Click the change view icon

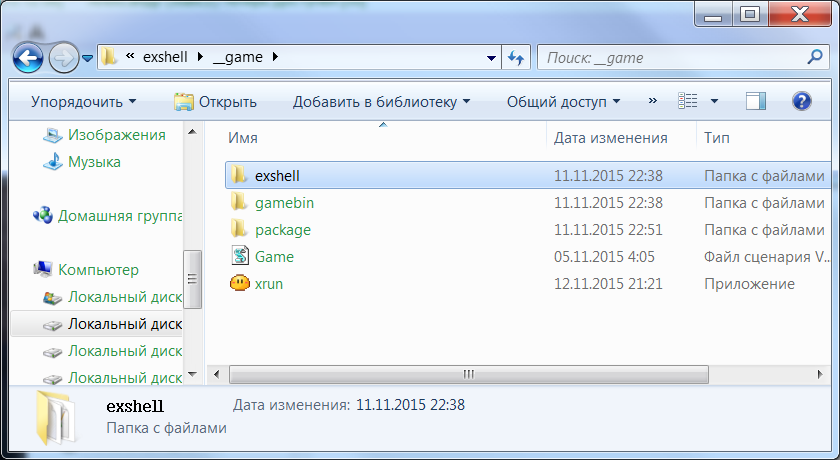[687, 101]
